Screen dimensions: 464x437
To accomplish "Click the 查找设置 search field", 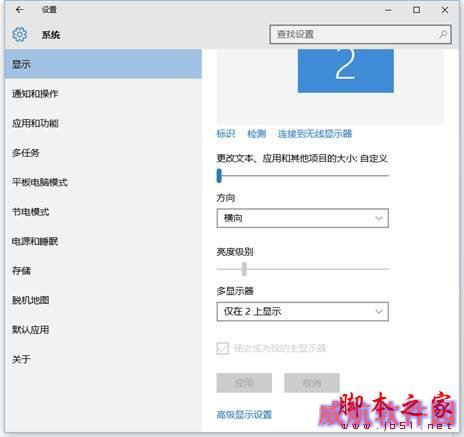I will pyautogui.click(x=360, y=34).
